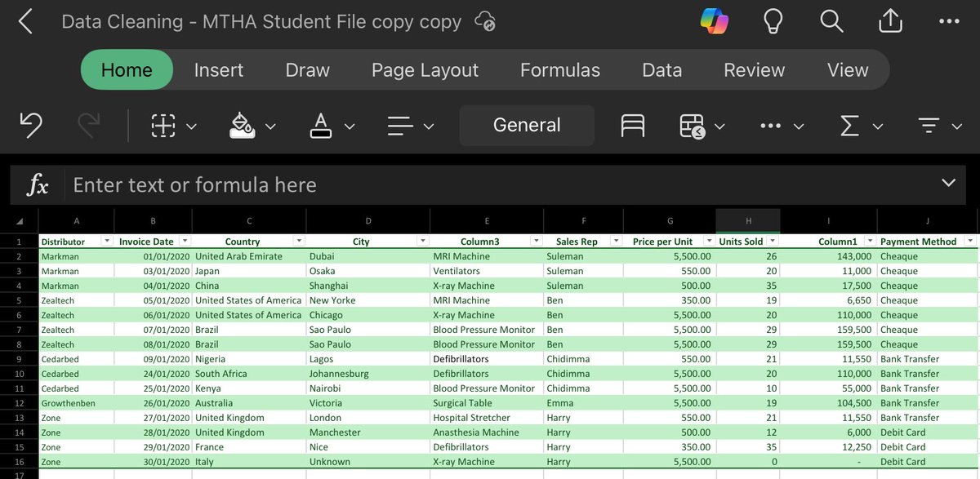Expand the fill color dropdown arrow
This screenshot has width=980, height=479.
click(x=270, y=126)
